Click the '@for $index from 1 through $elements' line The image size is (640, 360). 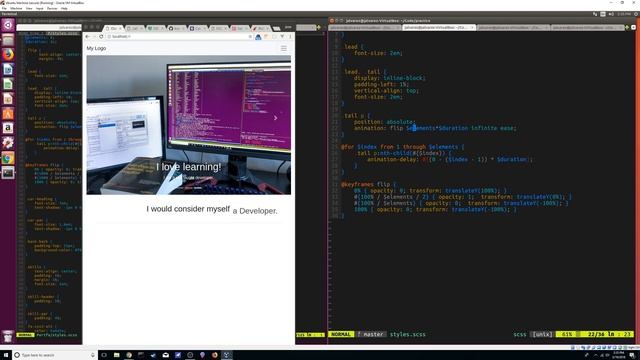point(402,147)
